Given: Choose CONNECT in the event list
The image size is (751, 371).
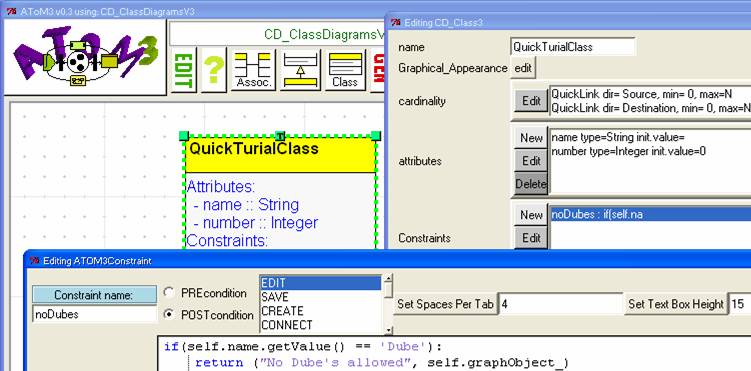Looking at the screenshot, I should pyautogui.click(x=320, y=325).
